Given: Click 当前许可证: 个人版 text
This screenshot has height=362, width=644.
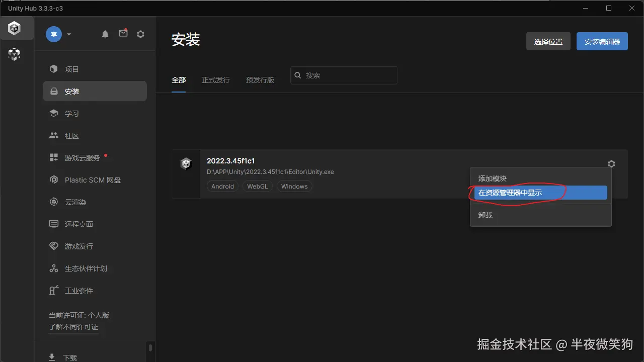Looking at the screenshot, I should 79,315.
